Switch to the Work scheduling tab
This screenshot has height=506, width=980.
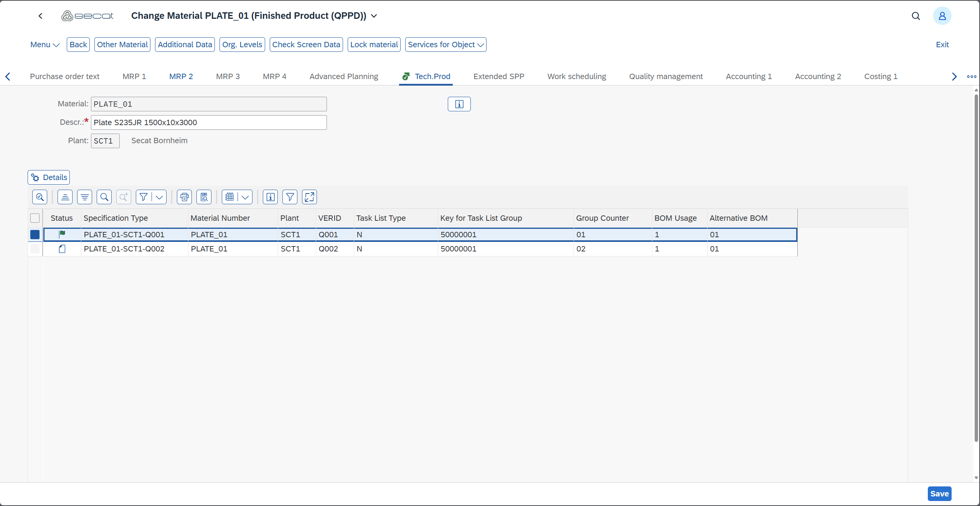point(576,76)
